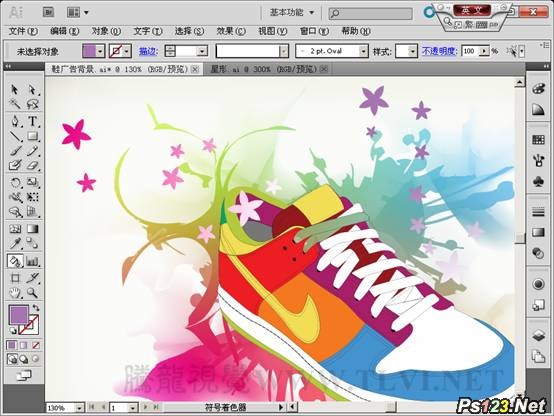The image size is (554, 416).
Task: Select the Blend tool
Action: (33, 244)
